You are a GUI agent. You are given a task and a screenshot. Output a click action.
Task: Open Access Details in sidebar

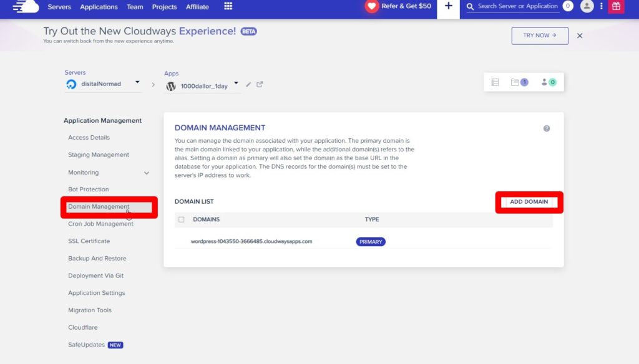coord(89,138)
